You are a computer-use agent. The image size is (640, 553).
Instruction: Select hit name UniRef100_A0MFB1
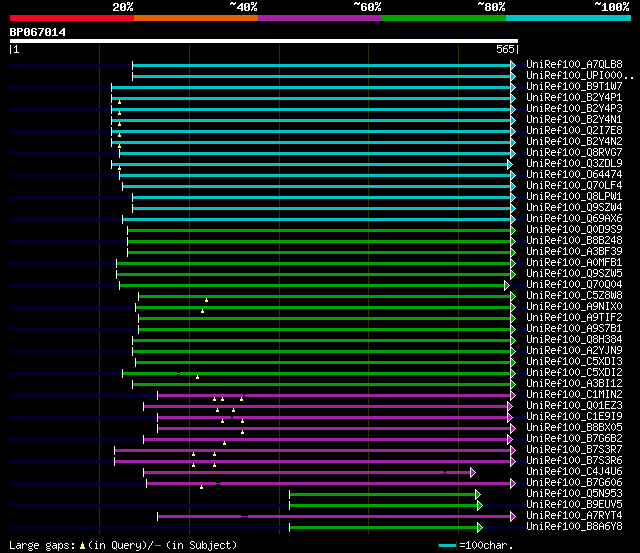tap(574, 263)
